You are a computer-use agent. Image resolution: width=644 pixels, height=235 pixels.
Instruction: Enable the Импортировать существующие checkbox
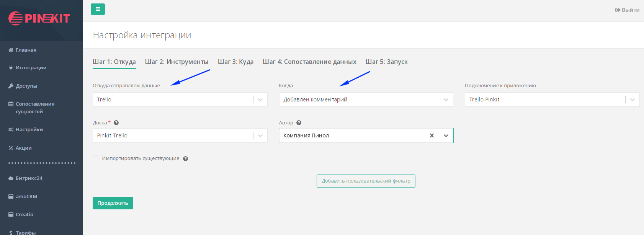96,158
